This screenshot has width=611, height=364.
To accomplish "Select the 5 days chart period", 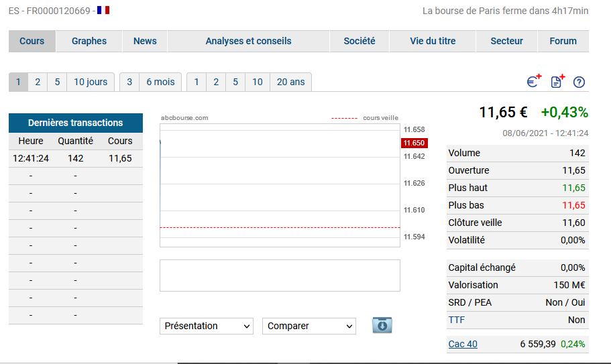I will [x=57, y=82].
